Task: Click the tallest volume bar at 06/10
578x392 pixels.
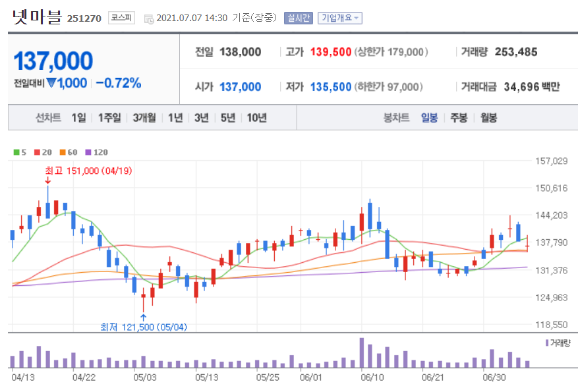Action: (362, 352)
